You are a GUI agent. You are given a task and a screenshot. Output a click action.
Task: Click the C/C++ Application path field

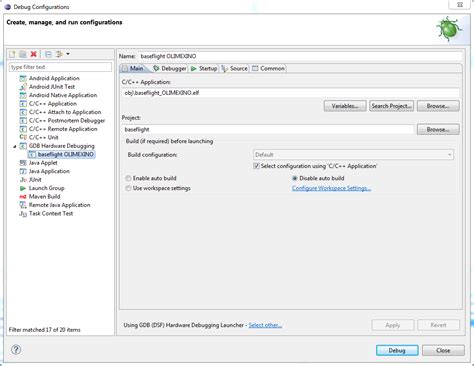click(291, 93)
